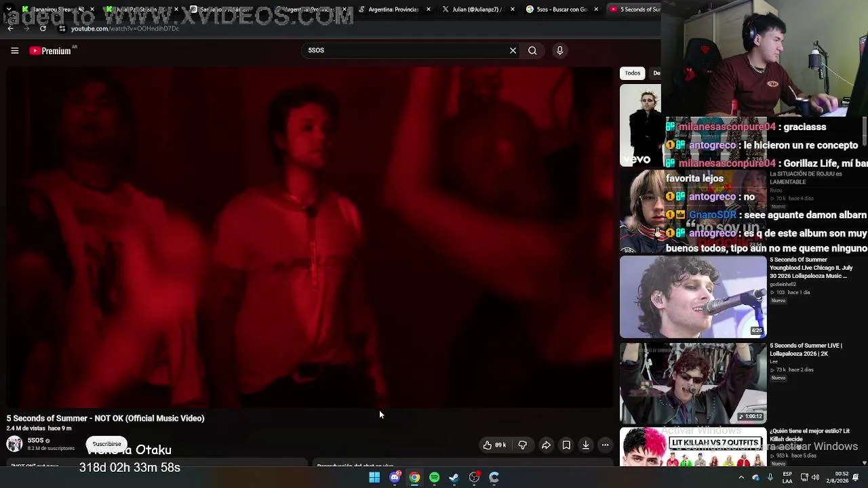868x488 pixels.
Task: Open '5 Seconds of Summer LIVE | Lollapalooza 2026' title
Action: 806,350
